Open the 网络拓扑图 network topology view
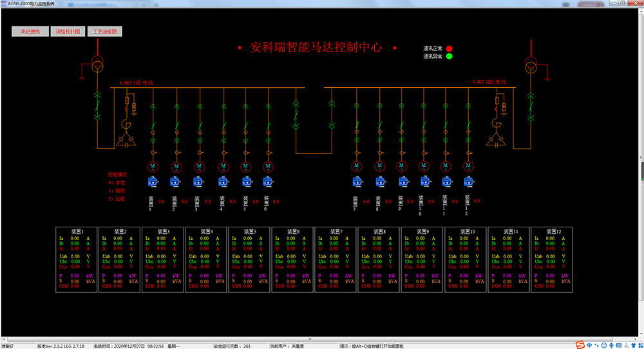 pyautogui.click(x=68, y=31)
